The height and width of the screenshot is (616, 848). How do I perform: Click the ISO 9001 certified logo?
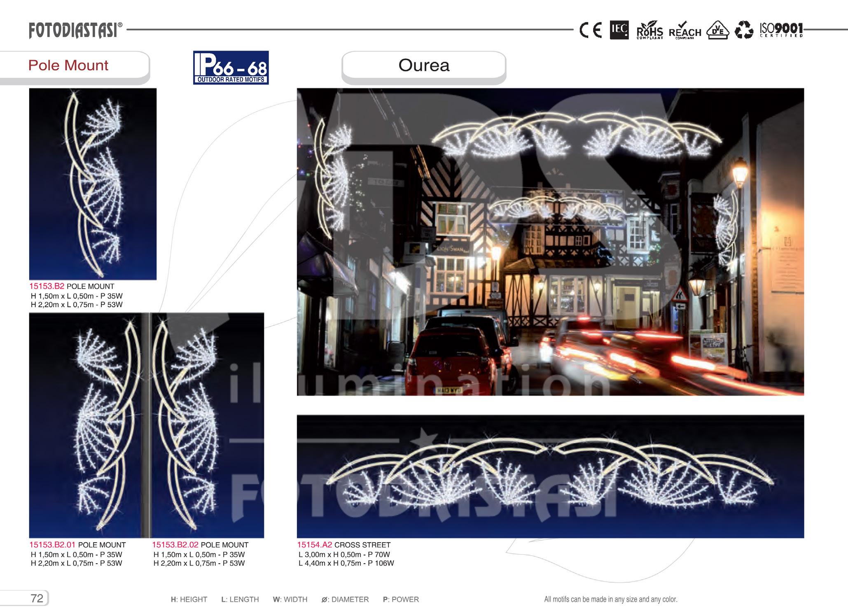781,30
